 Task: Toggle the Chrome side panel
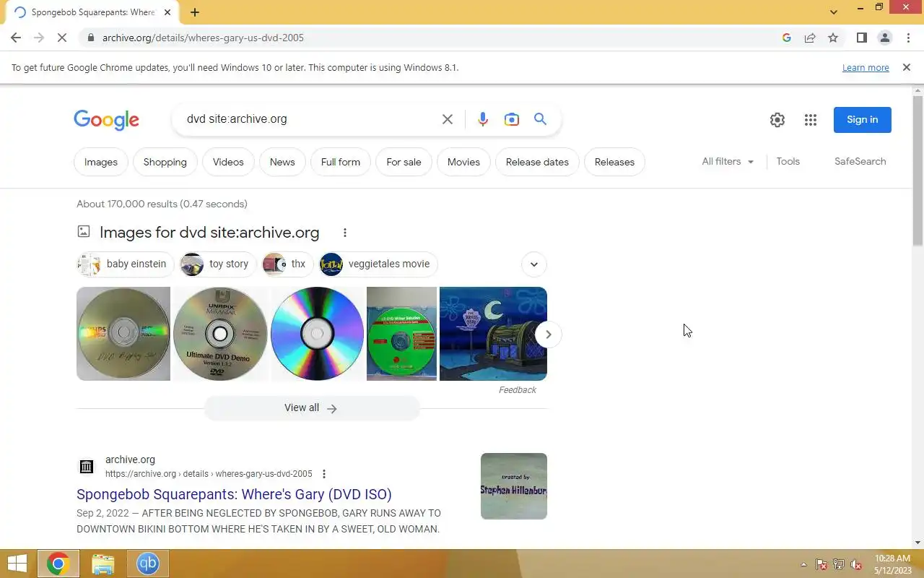click(862, 38)
